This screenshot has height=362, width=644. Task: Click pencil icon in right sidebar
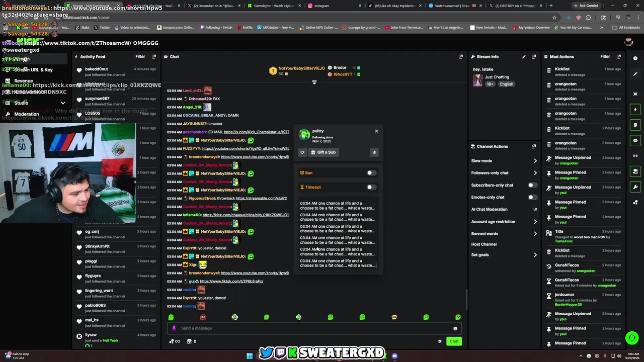pyautogui.click(x=635, y=74)
